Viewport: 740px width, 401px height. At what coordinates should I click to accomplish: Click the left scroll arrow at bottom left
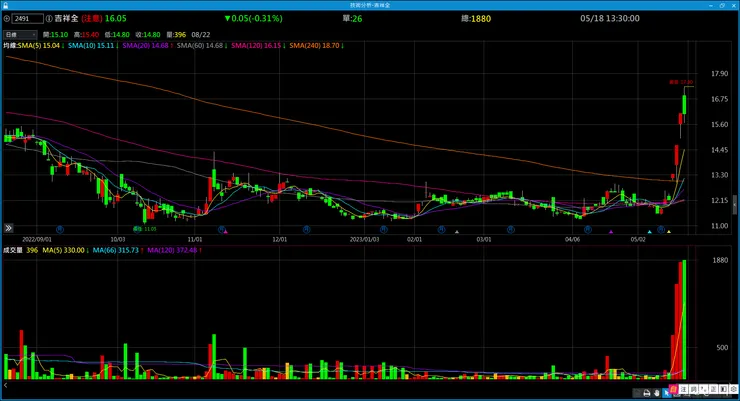(5, 385)
